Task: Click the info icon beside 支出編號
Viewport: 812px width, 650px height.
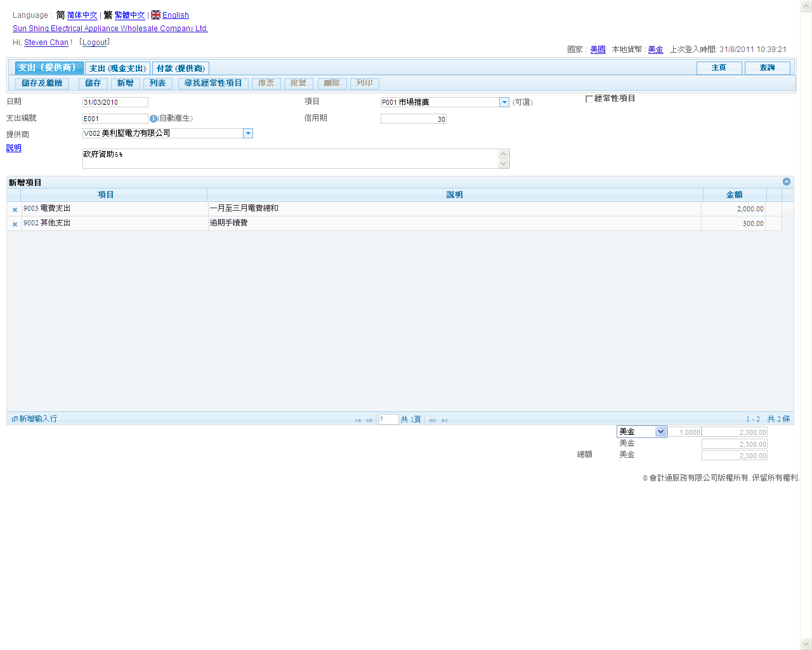Action: pyautogui.click(x=153, y=119)
